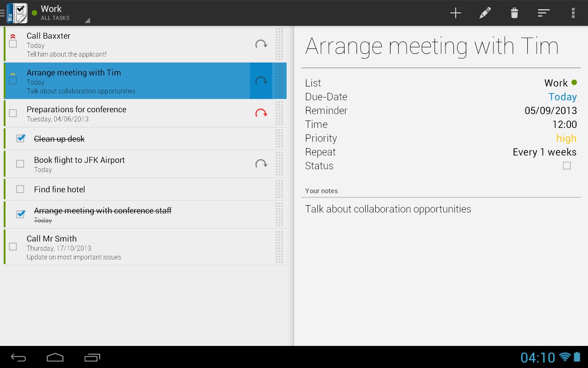Check off the Call Mr Smith task

(13, 247)
